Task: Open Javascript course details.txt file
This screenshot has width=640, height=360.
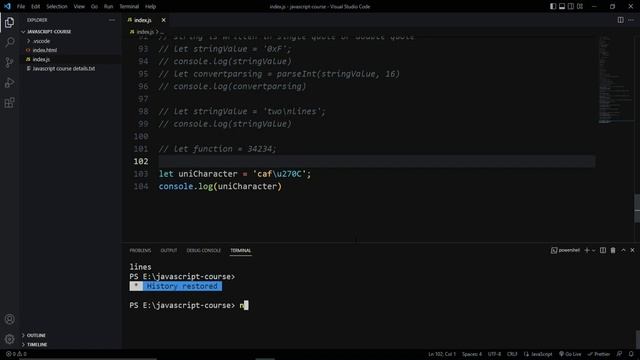Action: (64, 69)
